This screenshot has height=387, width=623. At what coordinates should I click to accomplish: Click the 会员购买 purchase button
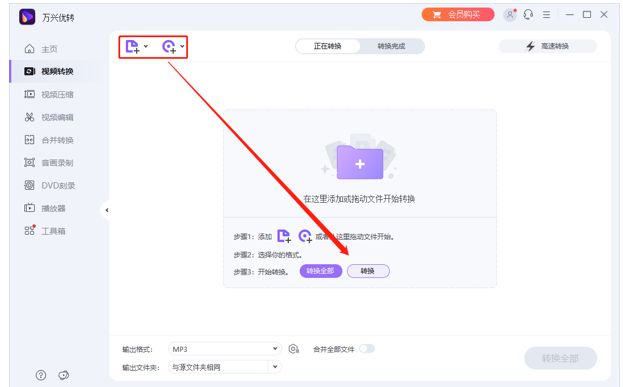tap(458, 15)
